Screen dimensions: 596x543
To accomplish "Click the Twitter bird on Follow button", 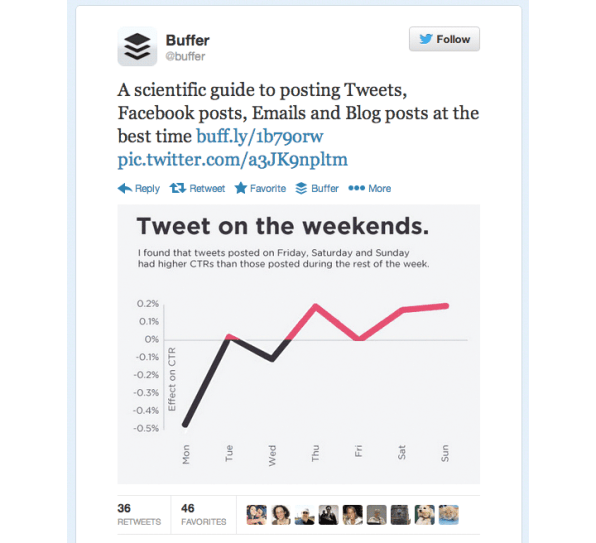I will (x=426, y=39).
